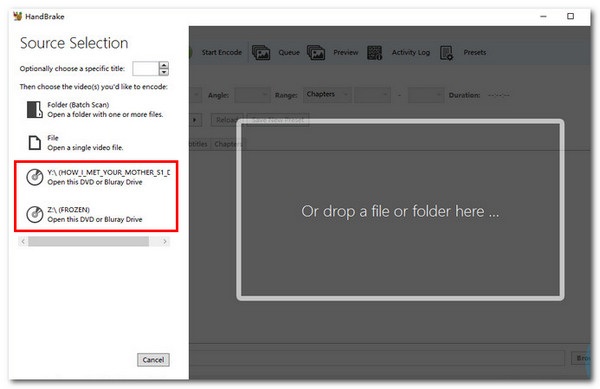Open the Z:\ FROZEN disc drive
The width and height of the screenshot is (600, 389).
85,214
